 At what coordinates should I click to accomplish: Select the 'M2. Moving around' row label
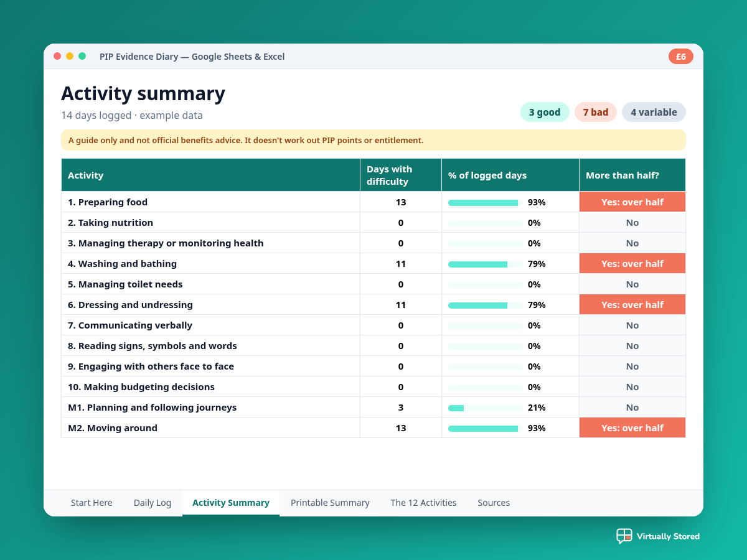(113, 428)
